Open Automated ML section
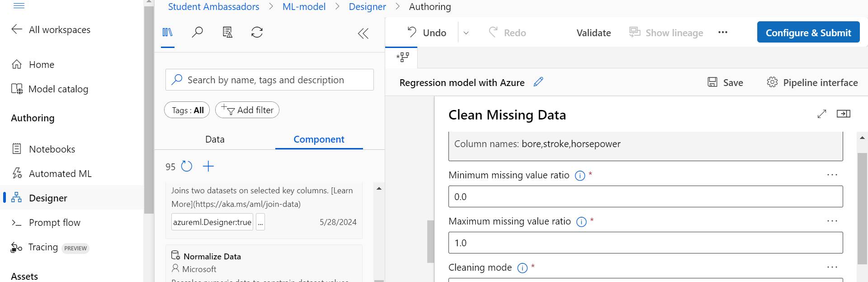868x282 pixels. 52,173
